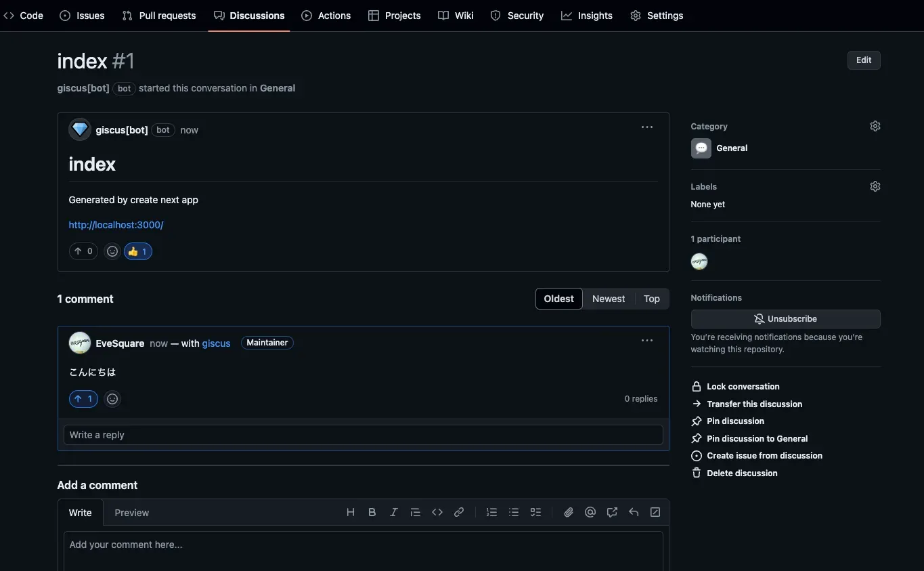Select the Write tab in comment editor
Viewport: 924px width, 571px height.
coord(81,513)
